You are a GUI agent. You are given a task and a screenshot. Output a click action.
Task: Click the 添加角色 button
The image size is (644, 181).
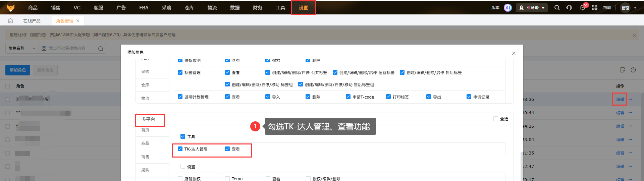tap(18, 70)
